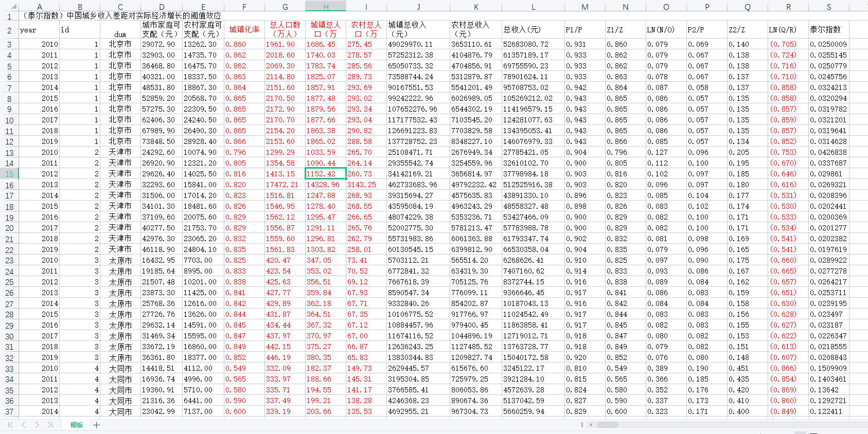Screen dimensions: 868x434
Task: Add a new sheet with plus icon
Action: pyautogui.click(x=96, y=425)
